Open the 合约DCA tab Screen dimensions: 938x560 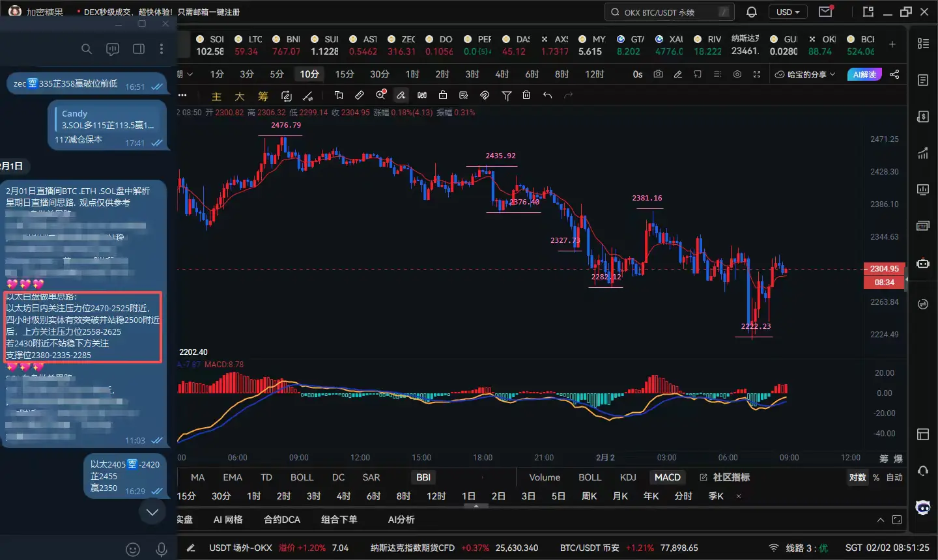(282, 520)
